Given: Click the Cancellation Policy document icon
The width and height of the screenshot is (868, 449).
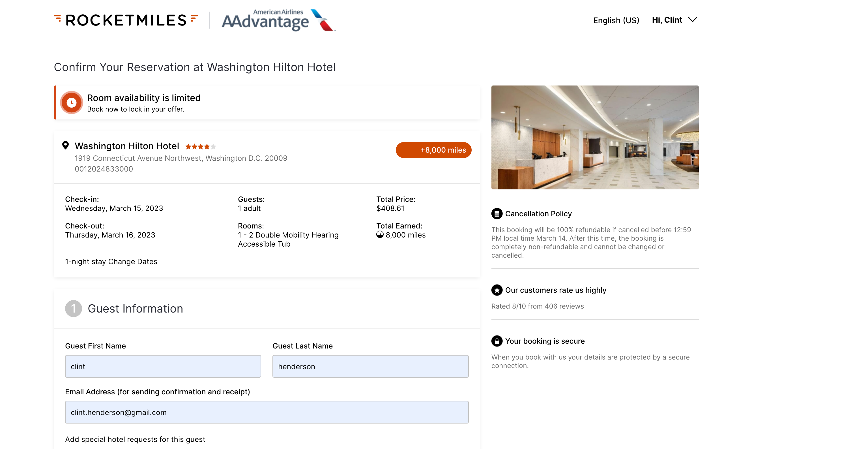Looking at the screenshot, I should point(497,214).
